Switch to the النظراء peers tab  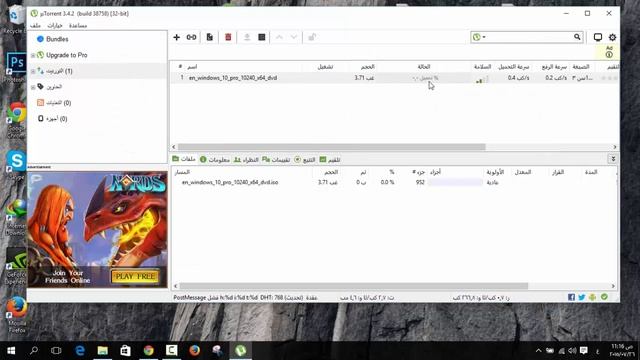[246, 160]
